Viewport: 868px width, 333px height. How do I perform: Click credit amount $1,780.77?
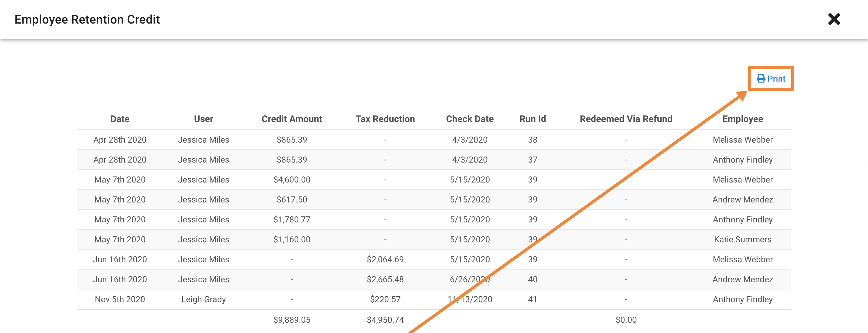(292, 219)
